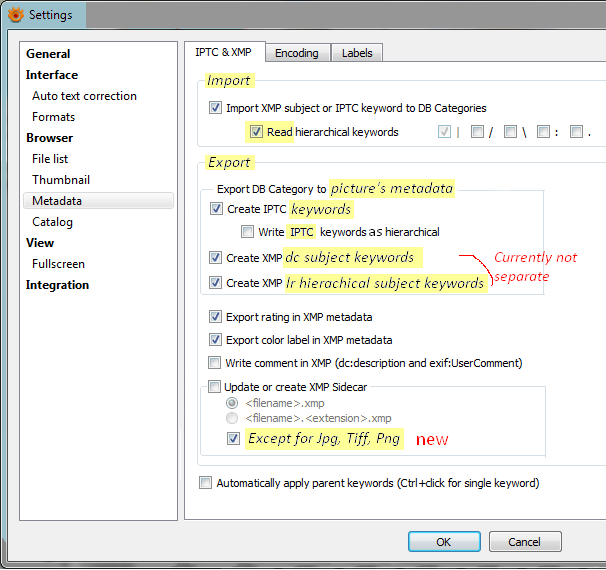
Task: Toggle Create IPTC keywords checkbox
Action: (216, 209)
